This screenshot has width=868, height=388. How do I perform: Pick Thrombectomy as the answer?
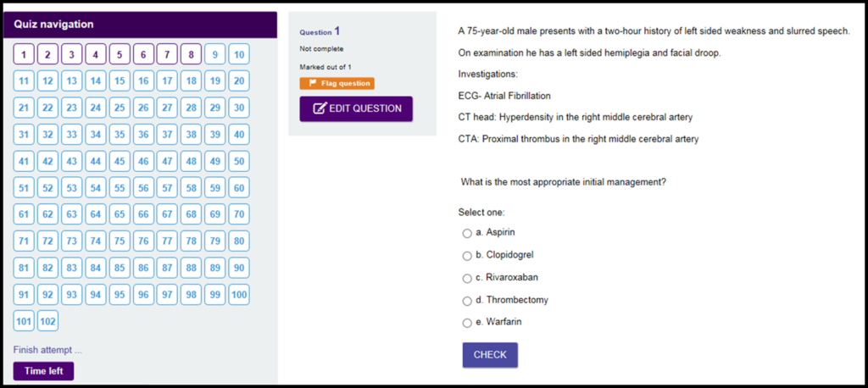click(467, 301)
